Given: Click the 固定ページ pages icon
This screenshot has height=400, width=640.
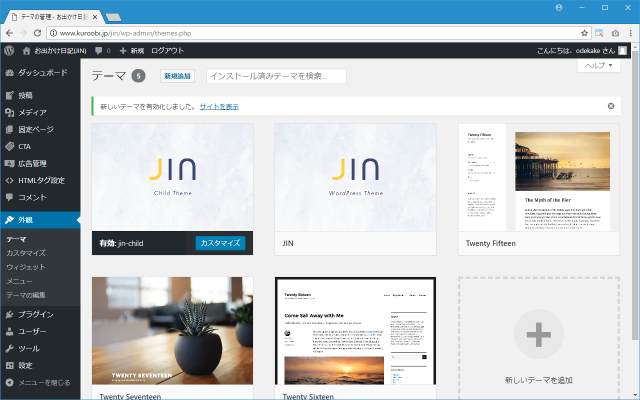Looking at the screenshot, I should [x=10, y=130].
